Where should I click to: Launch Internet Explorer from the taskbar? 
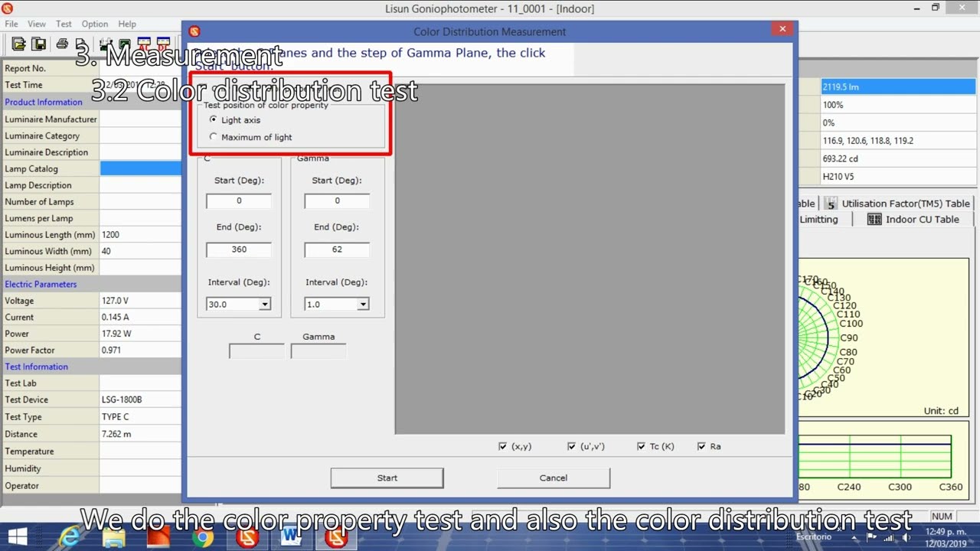[x=70, y=537]
